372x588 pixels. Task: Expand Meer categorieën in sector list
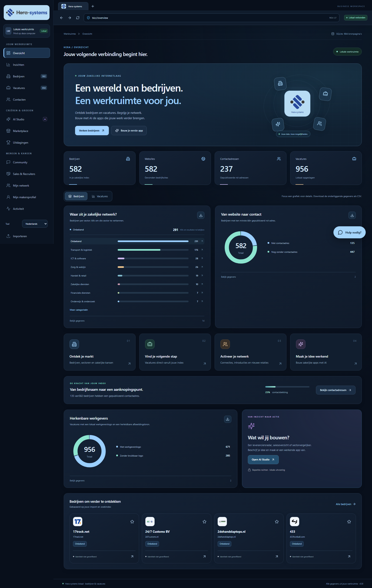79,310
